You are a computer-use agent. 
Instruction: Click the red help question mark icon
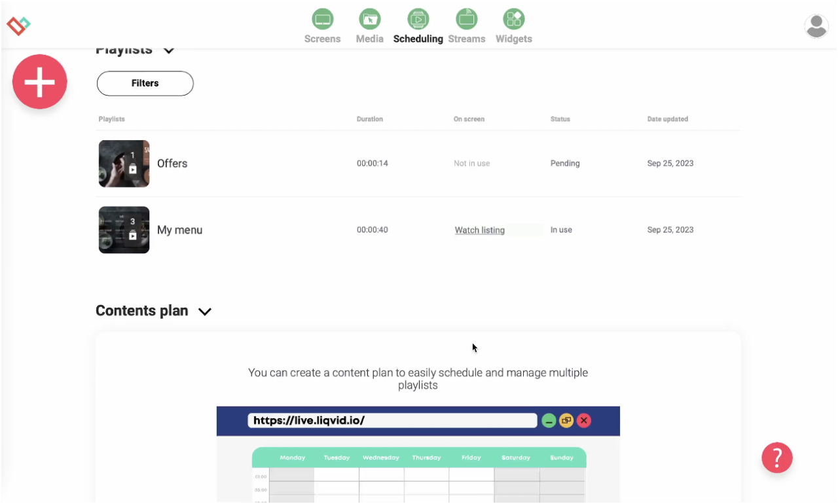(x=777, y=458)
